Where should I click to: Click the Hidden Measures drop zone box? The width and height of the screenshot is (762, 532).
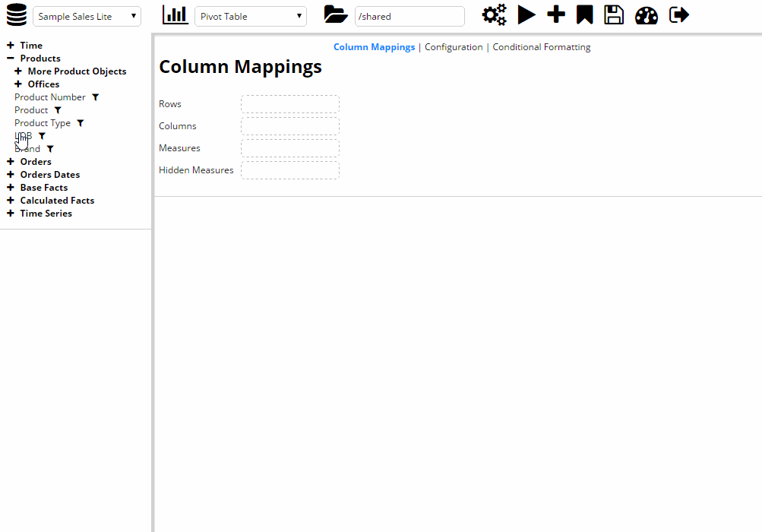290,170
